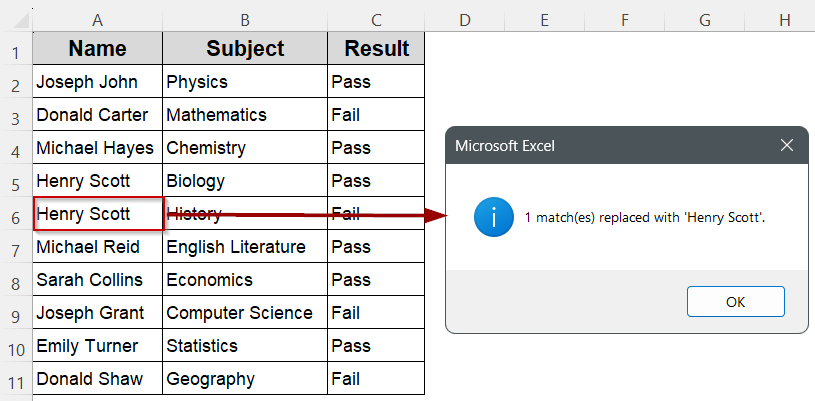Click the Mathematics cell
Image resolution: width=815 pixels, height=401 pixels.
pyautogui.click(x=245, y=115)
